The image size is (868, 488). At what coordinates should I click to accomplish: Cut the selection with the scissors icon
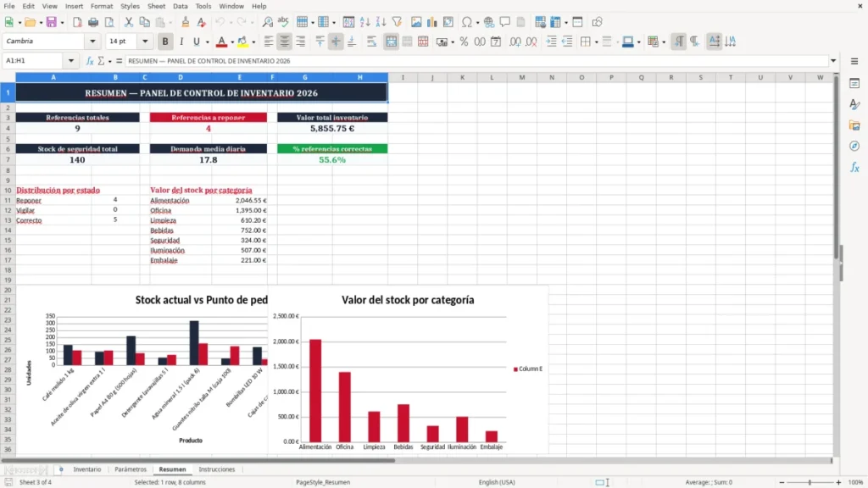(x=129, y=22)
